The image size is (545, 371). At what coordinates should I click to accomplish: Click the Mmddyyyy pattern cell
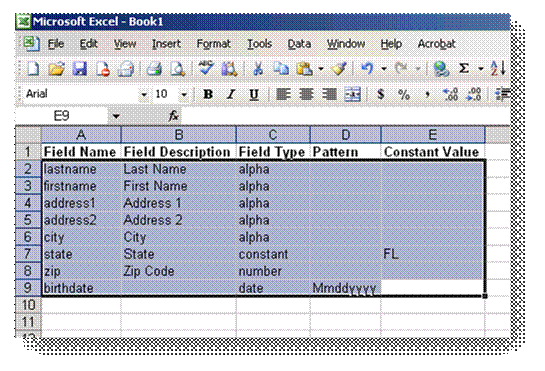tap(345, 288)
